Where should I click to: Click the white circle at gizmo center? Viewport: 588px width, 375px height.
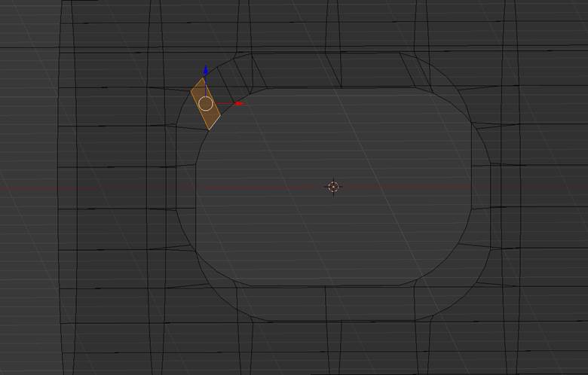[206, 104]
